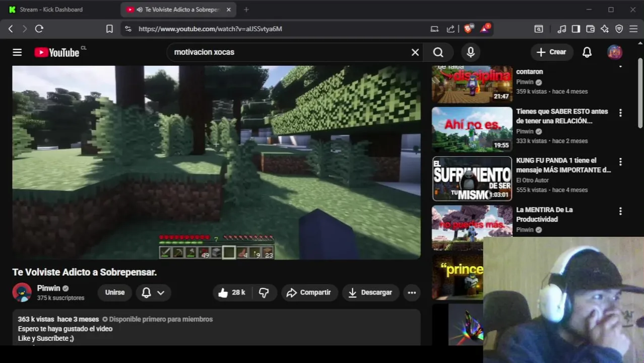Open a new browser tab with plus

pyautogui.click(x=246, y=10)
